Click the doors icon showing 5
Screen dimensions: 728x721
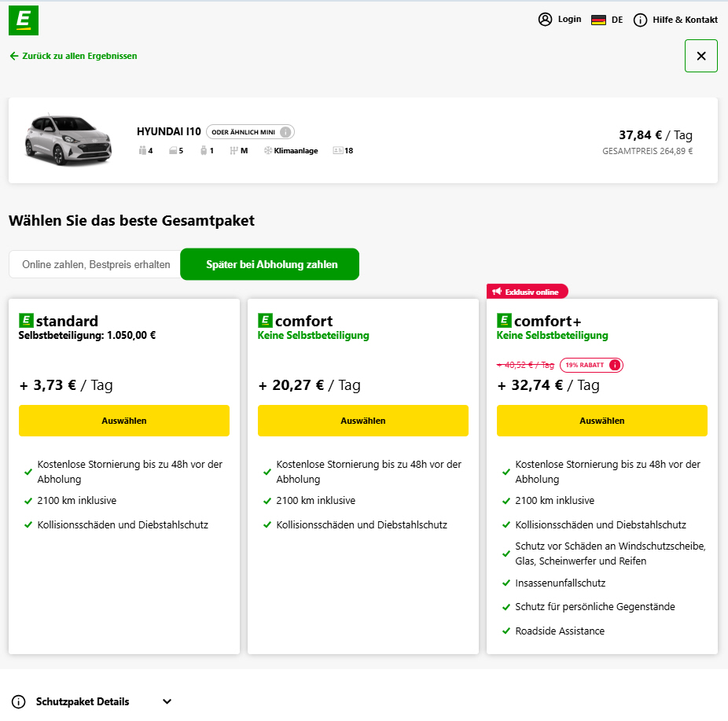click(x=173, y=150)
